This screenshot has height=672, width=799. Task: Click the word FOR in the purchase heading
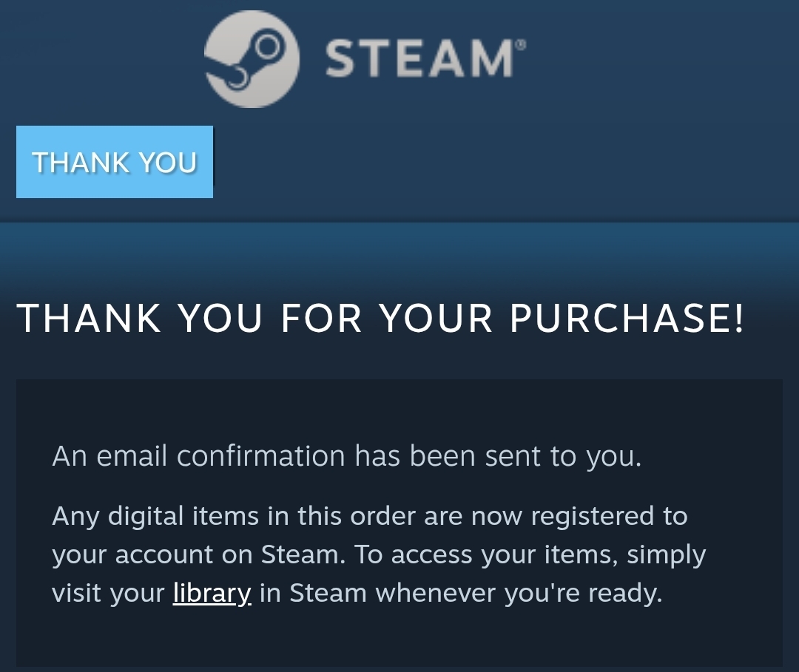click(321, 319)
